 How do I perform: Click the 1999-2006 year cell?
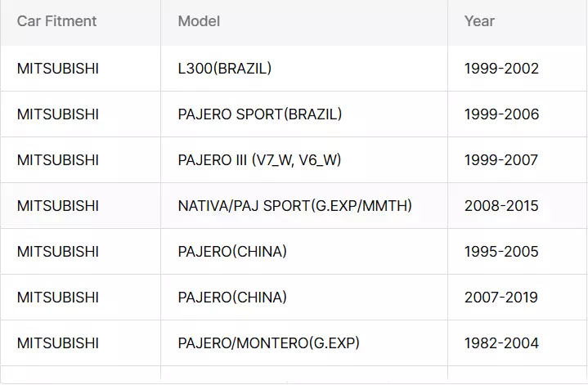[501, 114]
